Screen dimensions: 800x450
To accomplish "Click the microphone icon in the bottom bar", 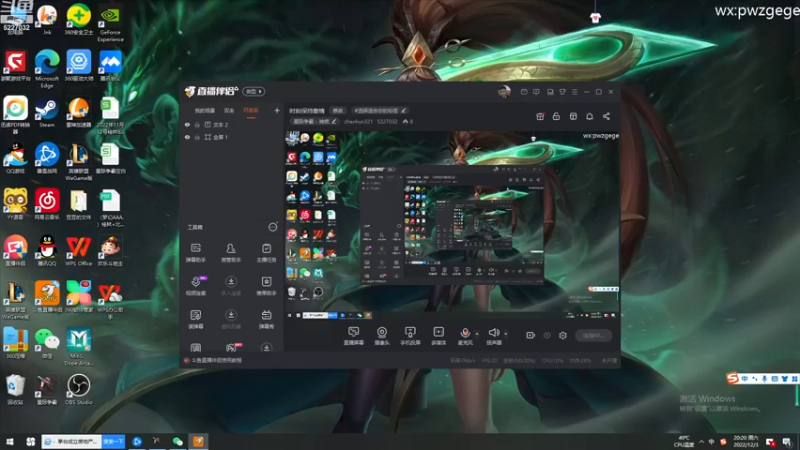I will click(x=465, y=333).
